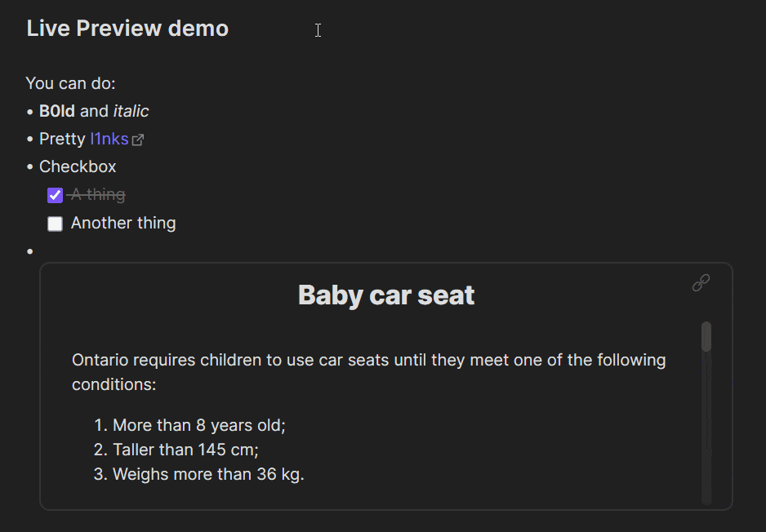Click the 'Checkbox' bullet item text
The height and width of the screenshot is (532, 766).
click(x=78, y=166)
